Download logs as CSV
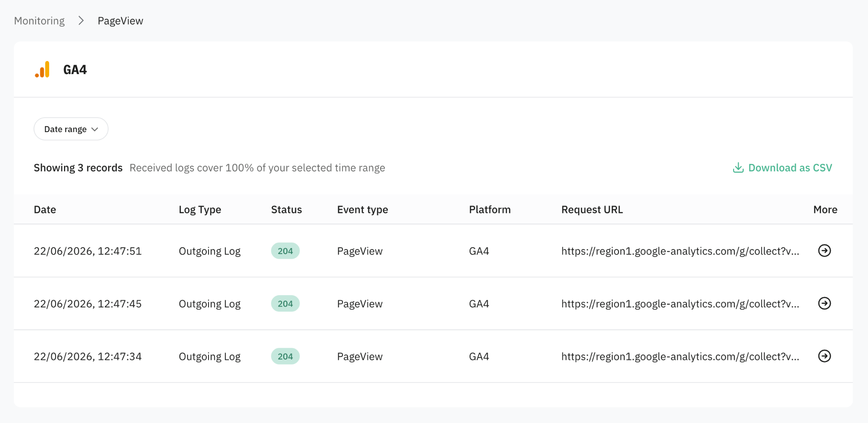Screen dimensions: 868x423 [x=782, y=168]
